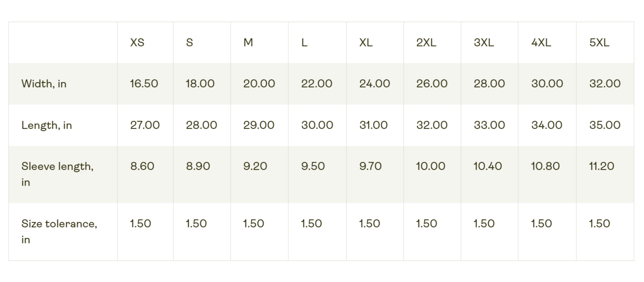
Task: Click the 10.40 sleeve length value
Action: point(487,166)
